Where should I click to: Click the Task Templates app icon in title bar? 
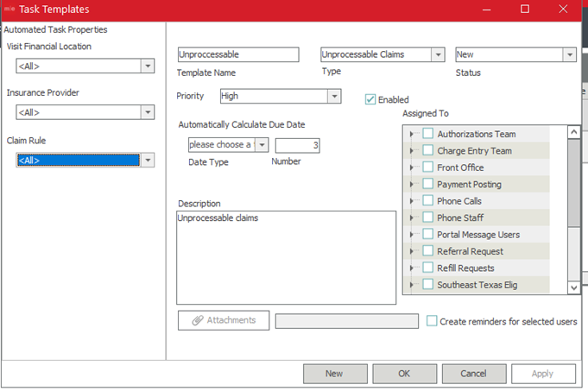[x=8, y=9]
